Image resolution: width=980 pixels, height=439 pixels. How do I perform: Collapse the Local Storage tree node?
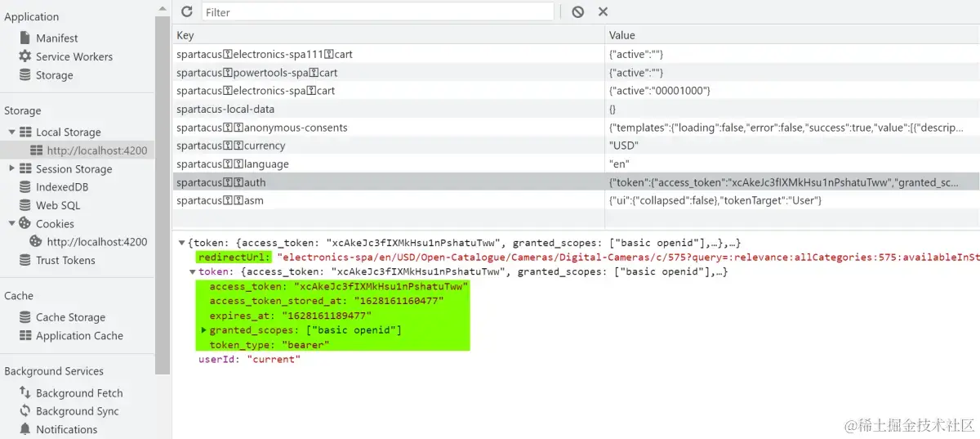(11, 132)
